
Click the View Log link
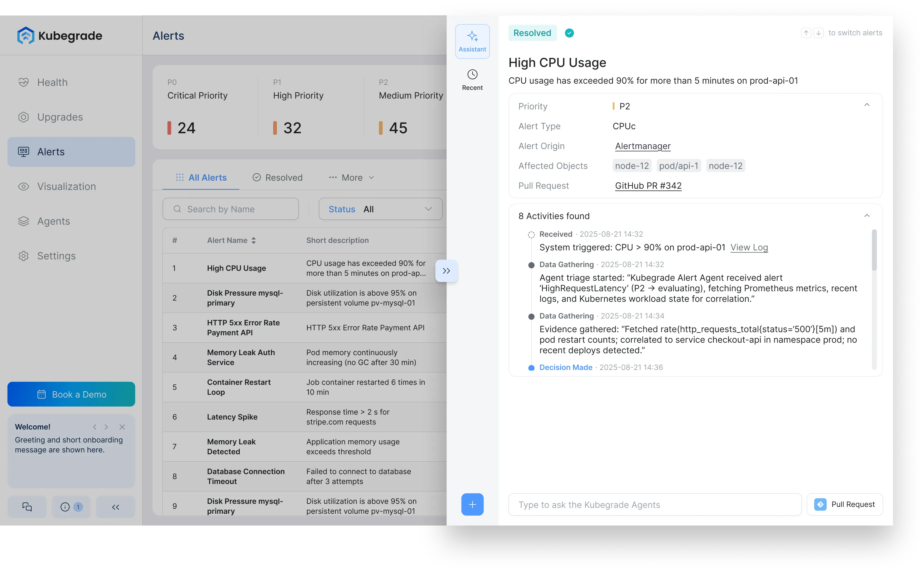click(749, 247)
